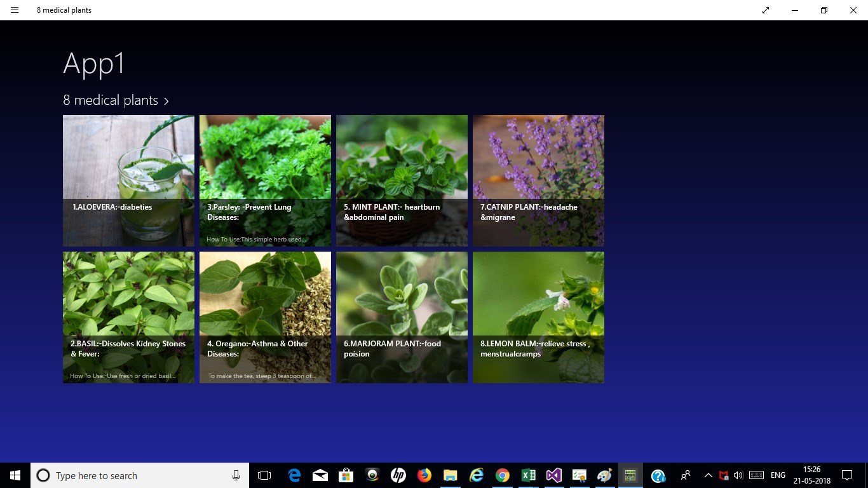This screenshot has height=488, width=868.
Task: Open the Mail app
Action: coord(320,475)
